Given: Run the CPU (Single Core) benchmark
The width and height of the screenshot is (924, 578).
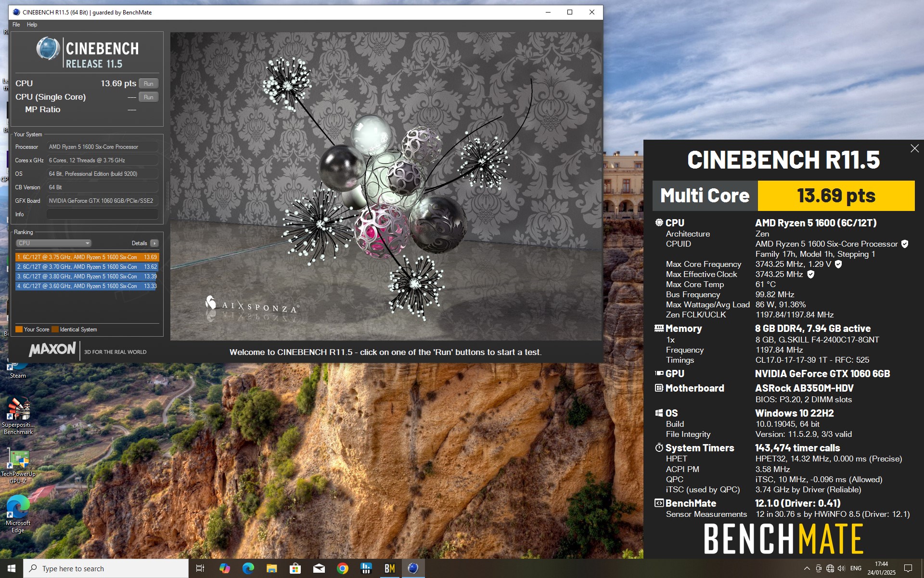Looking at the screenshot, I should tap(148, 97).
